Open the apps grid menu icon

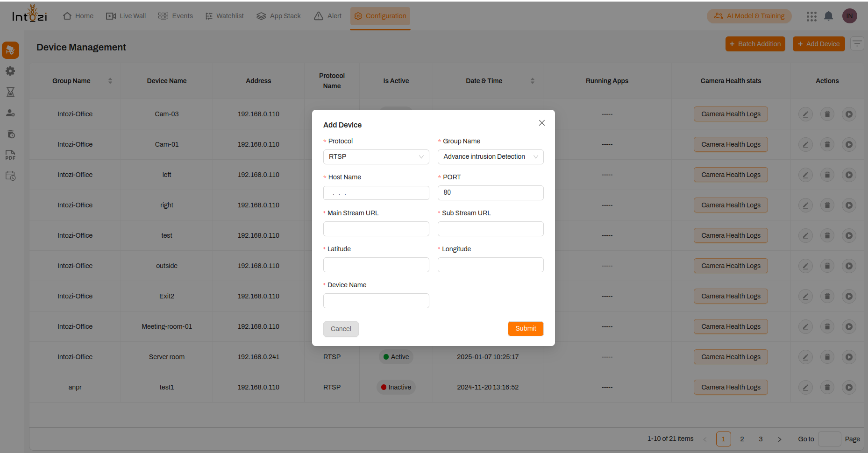pos(811,16)
